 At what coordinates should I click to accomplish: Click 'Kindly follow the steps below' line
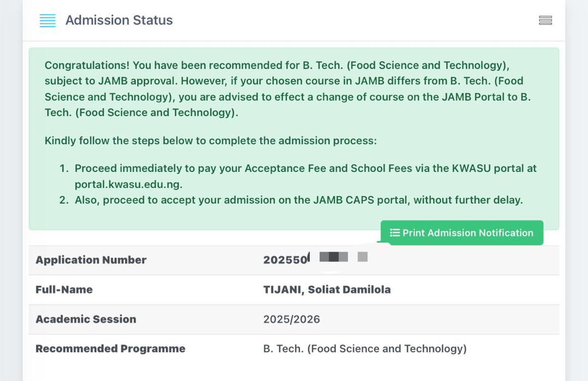(210, 140)
